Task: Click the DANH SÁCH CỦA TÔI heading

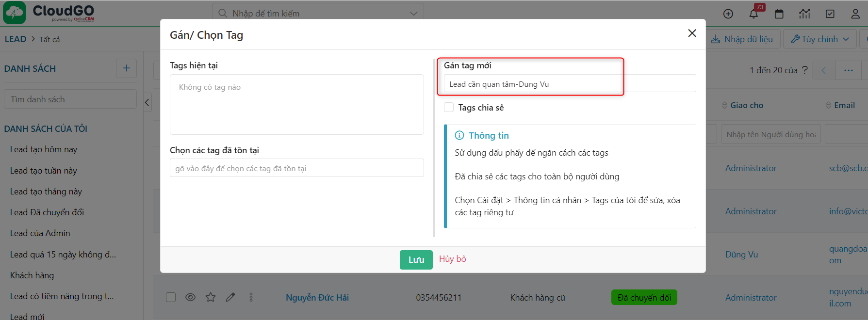Action: point(46,128)
